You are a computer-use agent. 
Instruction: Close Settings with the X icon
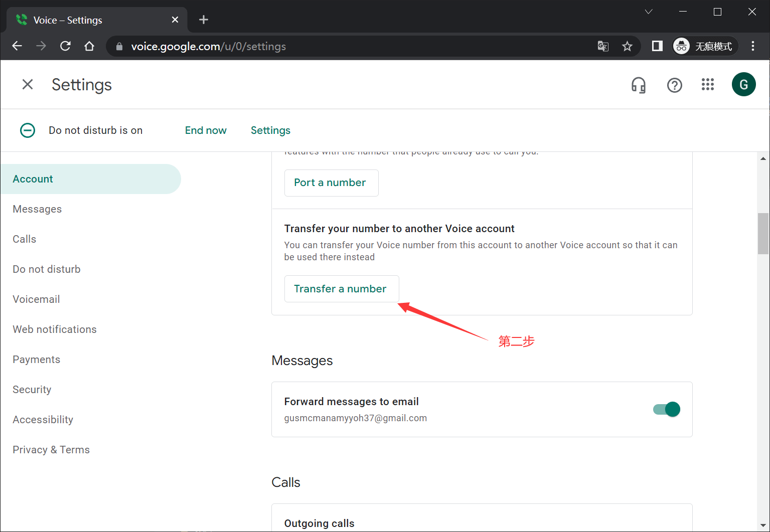tap(28, 85)
